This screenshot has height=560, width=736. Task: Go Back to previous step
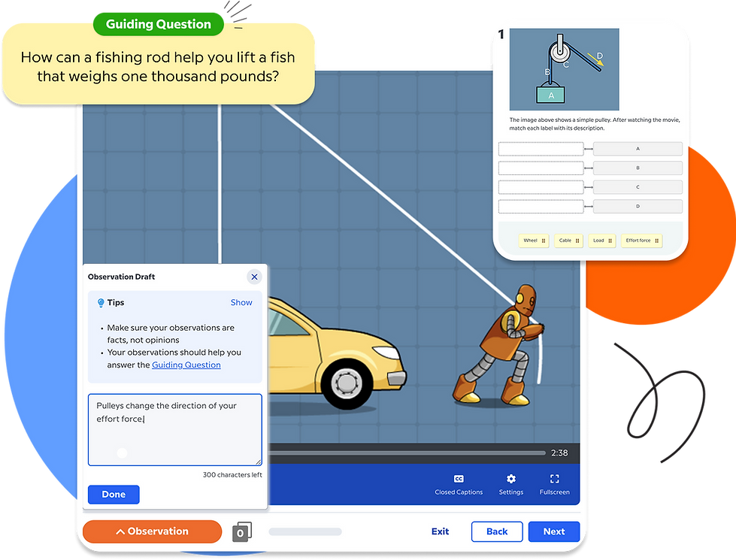pos(497,531)
